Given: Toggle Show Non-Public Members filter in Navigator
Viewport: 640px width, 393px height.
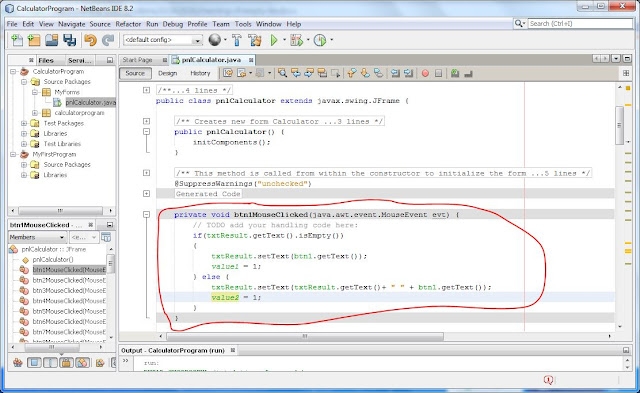Looking at the screenshot, I should 66,362.
